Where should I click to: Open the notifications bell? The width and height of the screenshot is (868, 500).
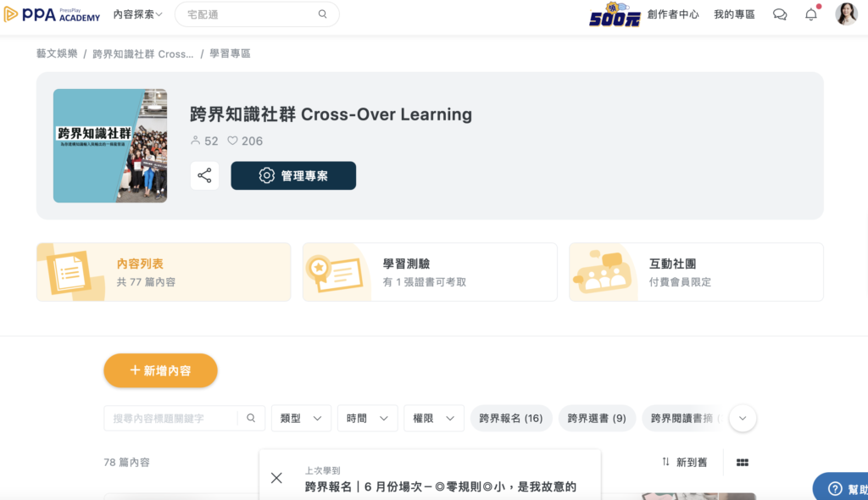(x=811, y=14)
